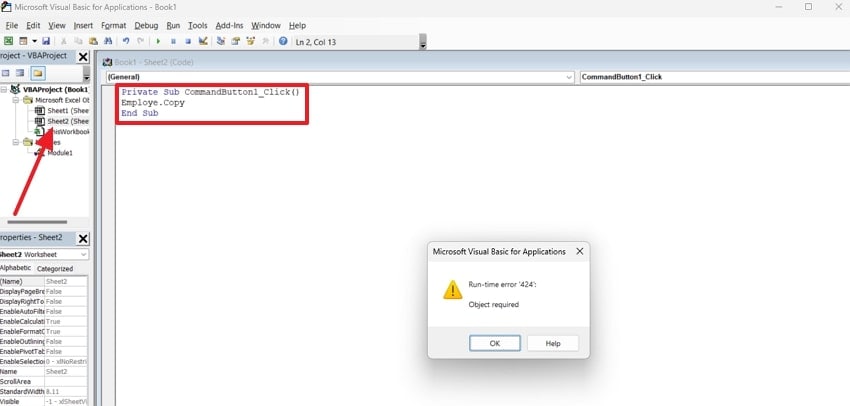
Task: Click the Redo toolbar icon
Action: [140, 41]
